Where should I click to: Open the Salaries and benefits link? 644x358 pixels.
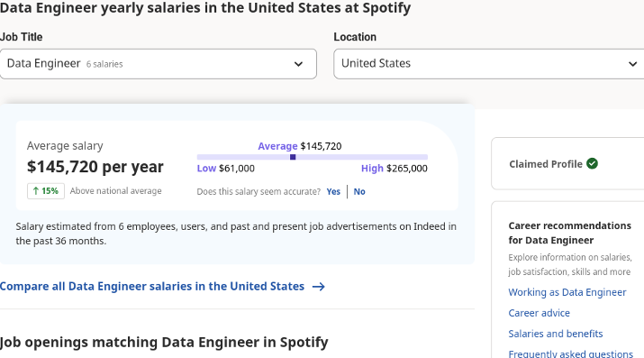tap(556, 334)
